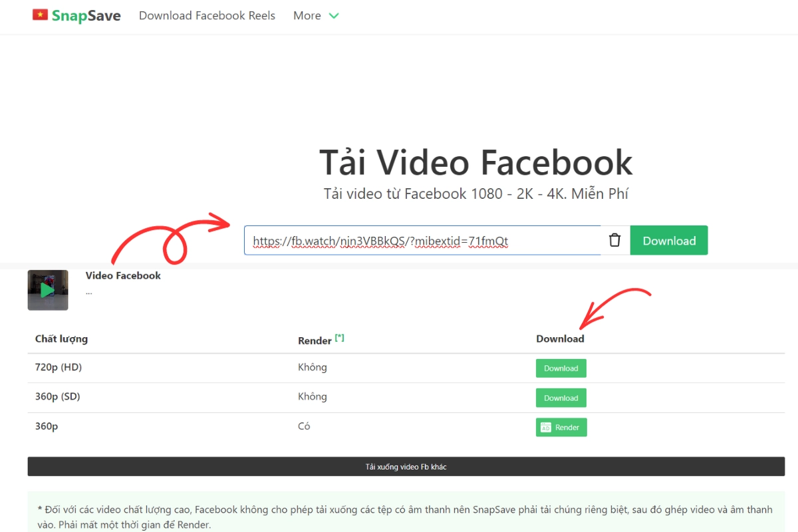This screenshot has height=532, width=798.
Task: Click the green Download button beside the URL field
Action: 669,240
